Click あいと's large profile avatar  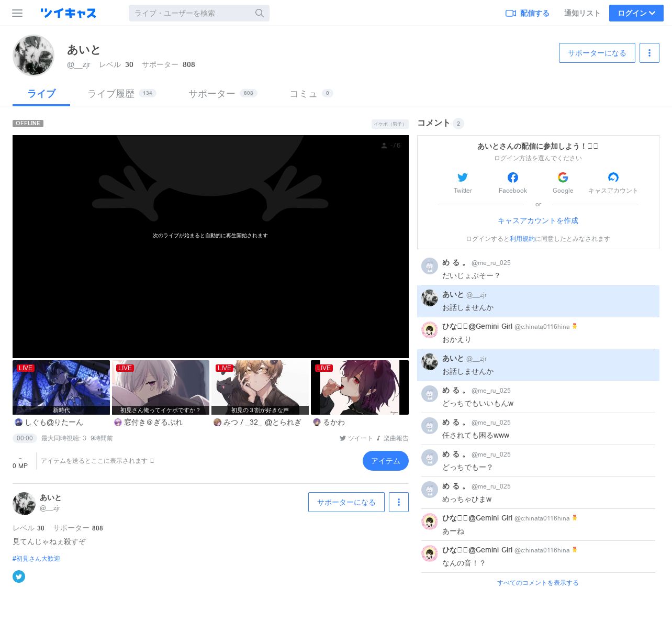click(33, 56)
